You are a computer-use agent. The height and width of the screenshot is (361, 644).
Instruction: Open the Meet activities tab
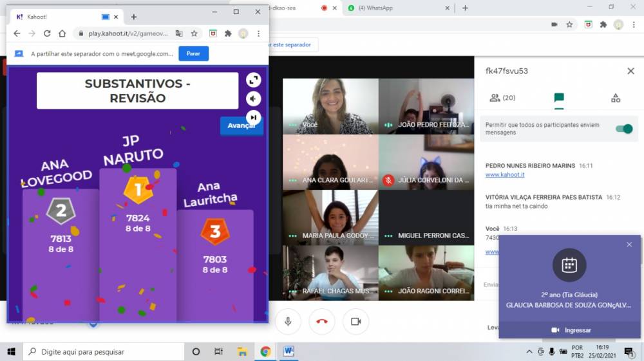(x=615, y=98)
